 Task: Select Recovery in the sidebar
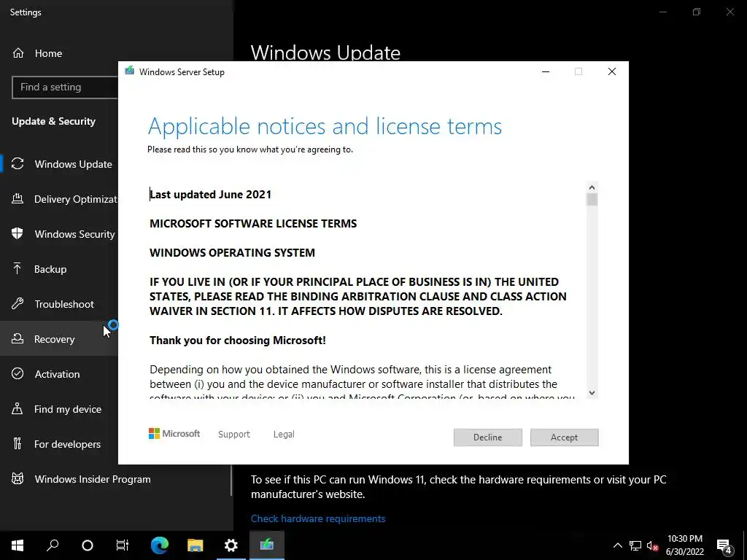[x=59, y=339]
